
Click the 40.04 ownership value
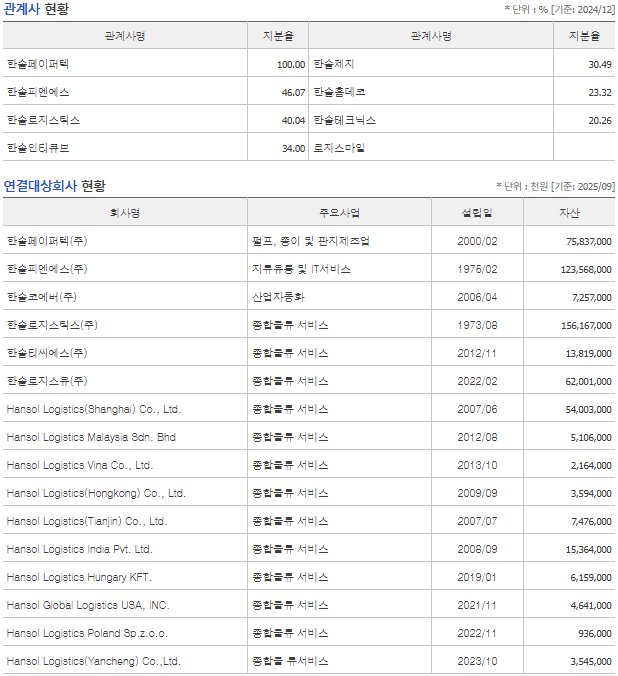[x=293, y=121]
